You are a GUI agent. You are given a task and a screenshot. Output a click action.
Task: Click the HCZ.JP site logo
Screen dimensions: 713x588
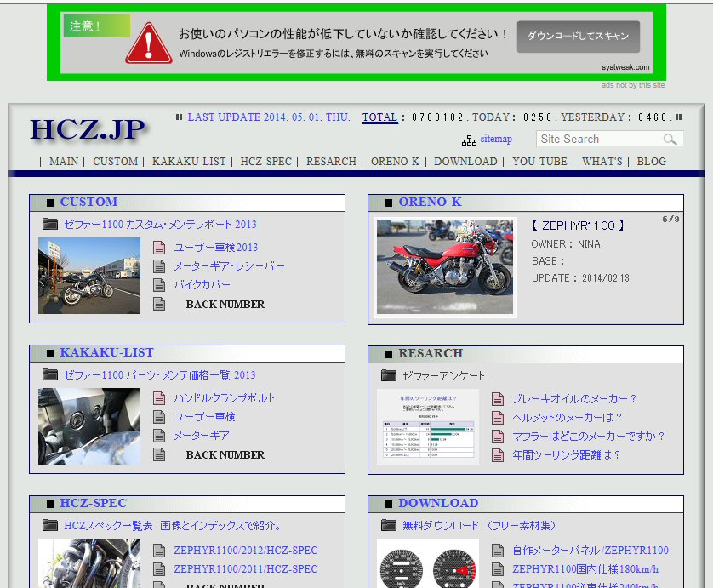point(88,129)
